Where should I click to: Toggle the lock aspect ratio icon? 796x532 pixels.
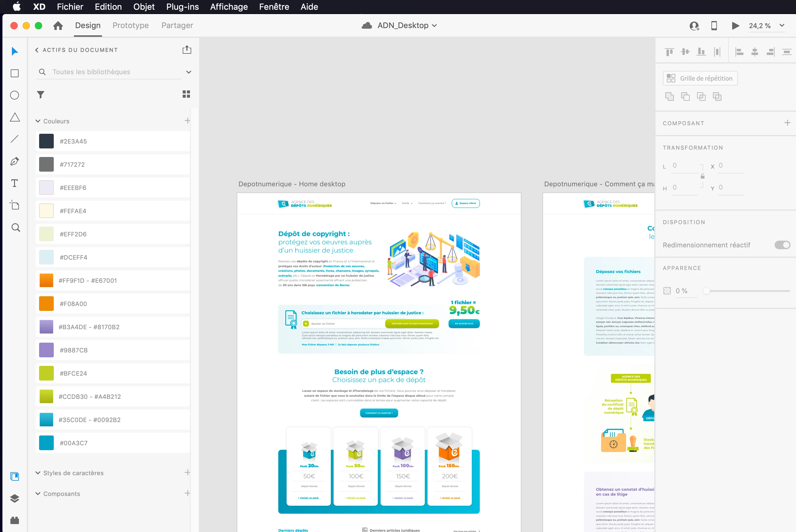[703, 176]
